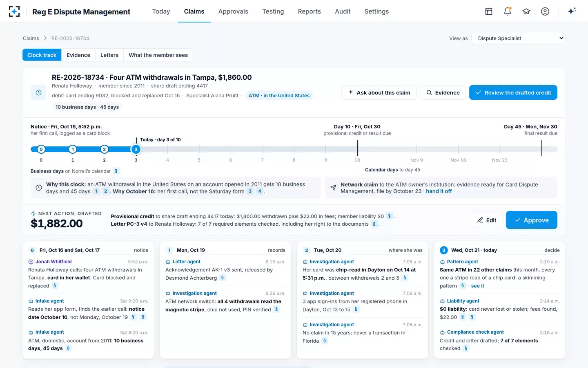Go to the Today tab
The image size is (588, 368).
click(x=161, y=11)
